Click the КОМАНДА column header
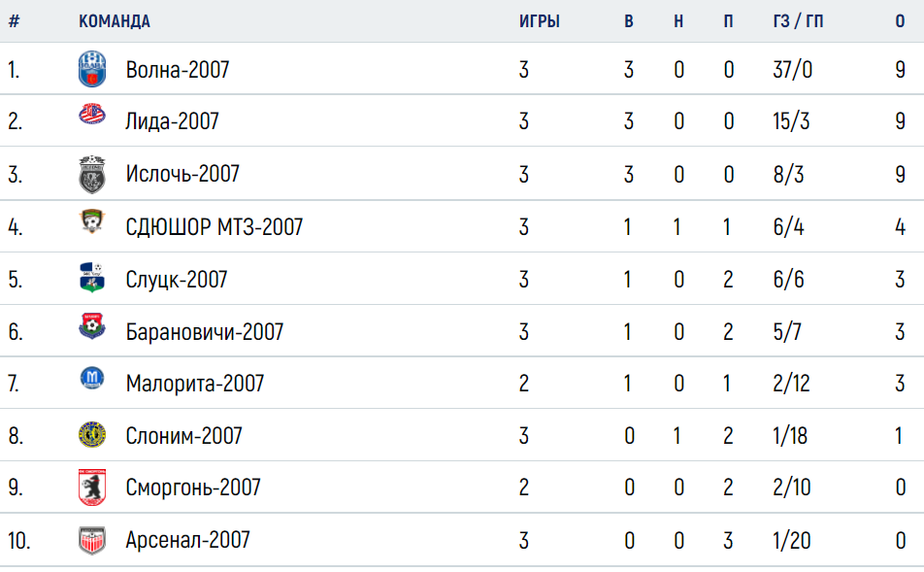This screenshot has height=572, width=924. click(115, 21)
